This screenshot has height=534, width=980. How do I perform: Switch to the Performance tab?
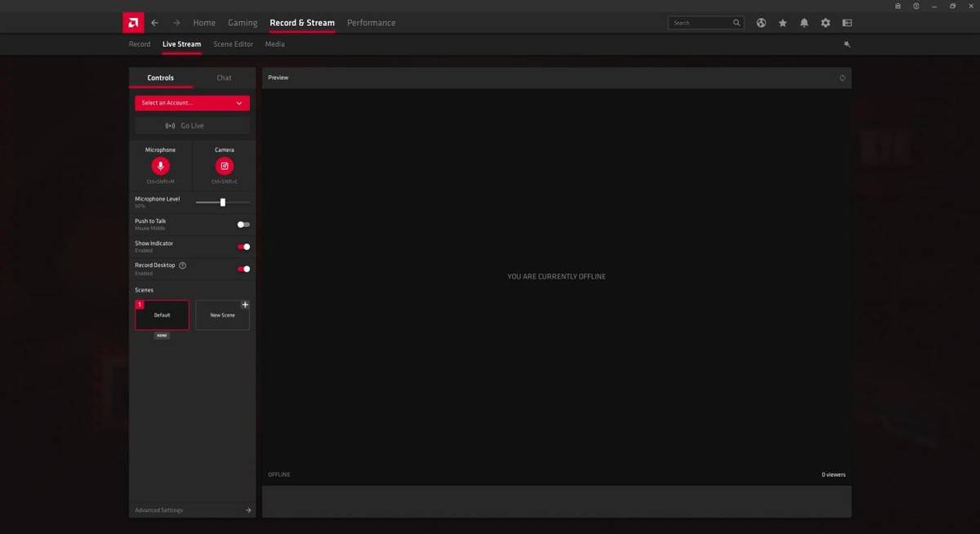(x=371, y=23)
